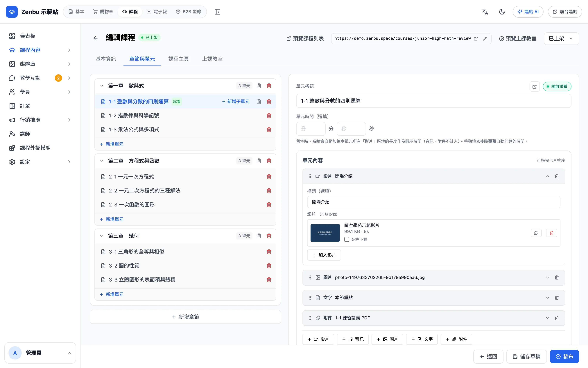Open 媒體庫 in the sidebar
This screenshot has width=588, height=368.
coord(40,64)
